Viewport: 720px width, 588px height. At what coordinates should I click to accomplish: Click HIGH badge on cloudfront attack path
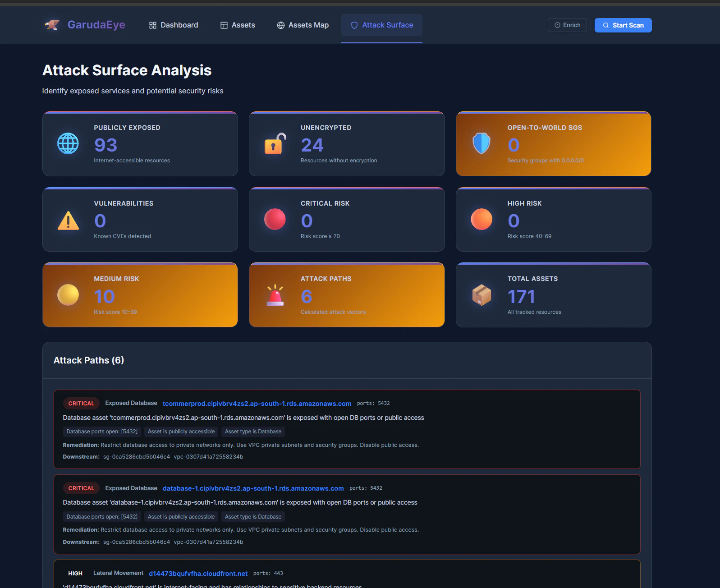coord(75,574)
